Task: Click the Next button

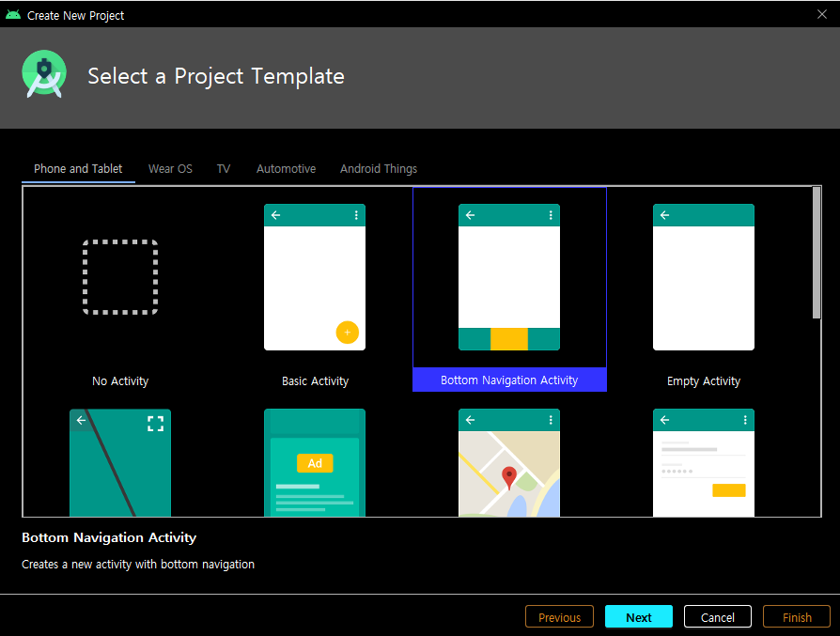Action: (639, 616)
